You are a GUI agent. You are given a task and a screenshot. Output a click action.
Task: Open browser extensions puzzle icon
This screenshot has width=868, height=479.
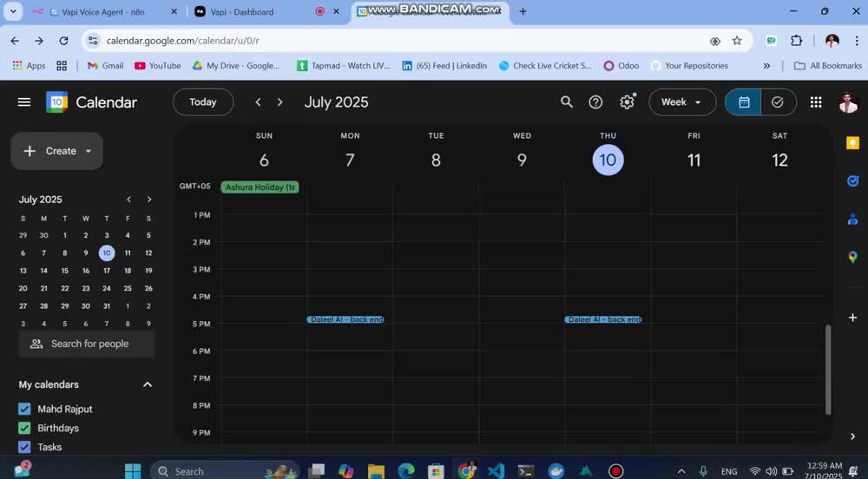(796, 41)
